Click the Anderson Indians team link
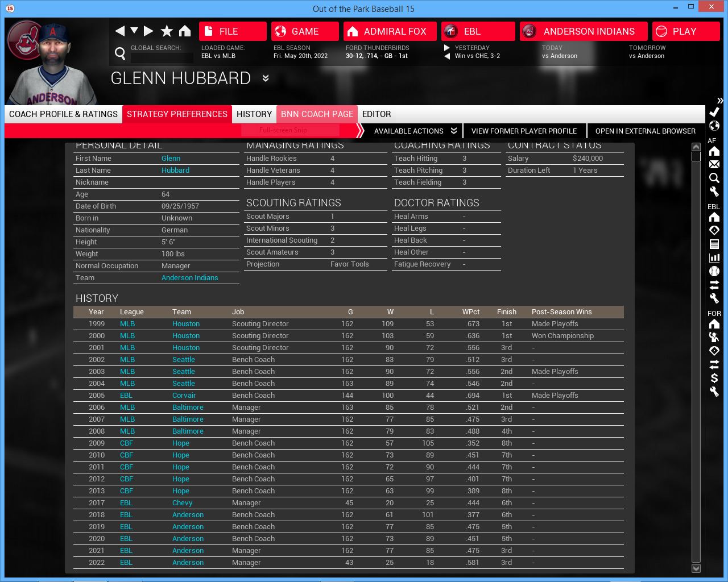 click(x=189, y=278)
